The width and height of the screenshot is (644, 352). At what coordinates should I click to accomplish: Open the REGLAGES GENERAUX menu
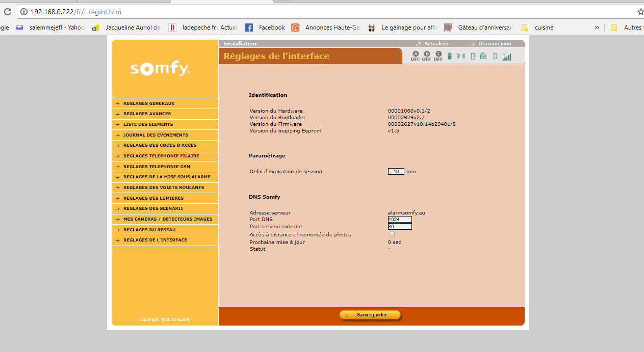(x=165, y=103)
